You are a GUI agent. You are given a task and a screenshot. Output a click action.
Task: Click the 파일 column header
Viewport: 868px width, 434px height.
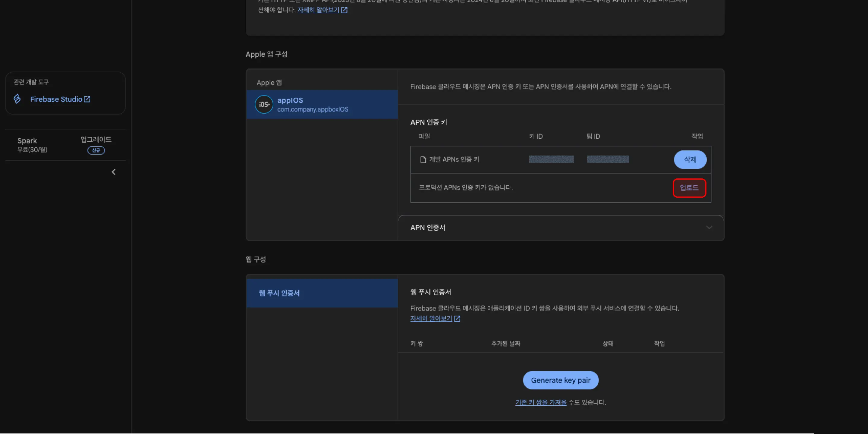(424, 136)
